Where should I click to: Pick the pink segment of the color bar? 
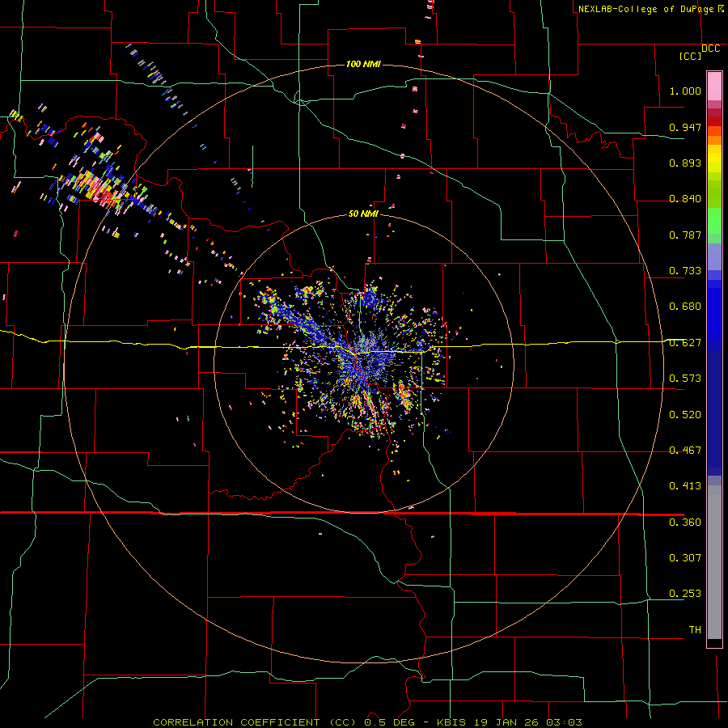tap(714, 86)
